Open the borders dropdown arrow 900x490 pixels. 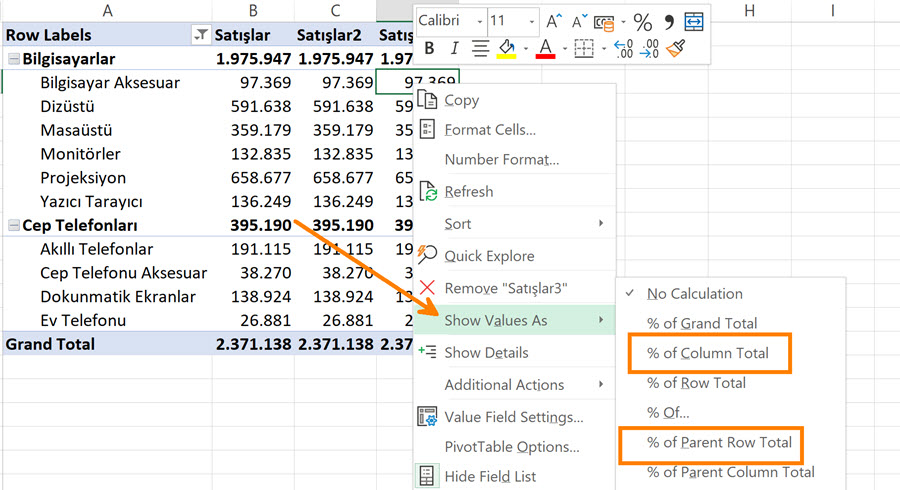604,49
